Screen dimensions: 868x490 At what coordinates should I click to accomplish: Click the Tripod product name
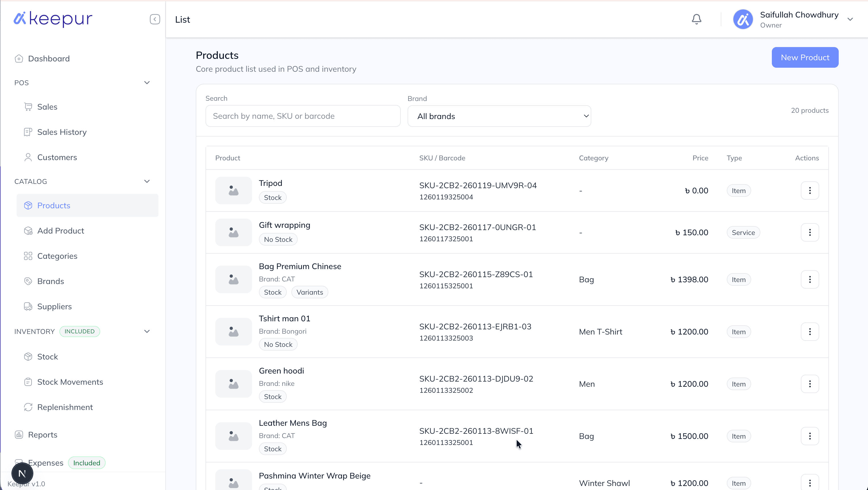pyautogui.click(x=271, y=183)
